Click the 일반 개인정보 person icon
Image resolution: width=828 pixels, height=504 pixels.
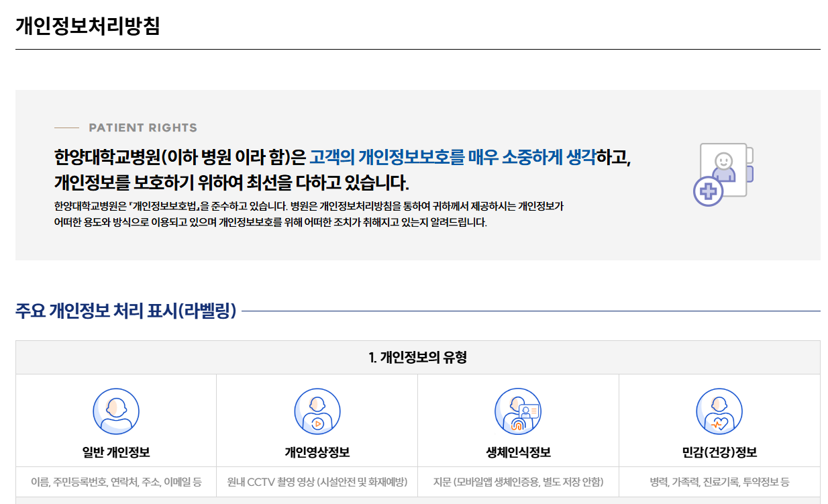(116, 411)
